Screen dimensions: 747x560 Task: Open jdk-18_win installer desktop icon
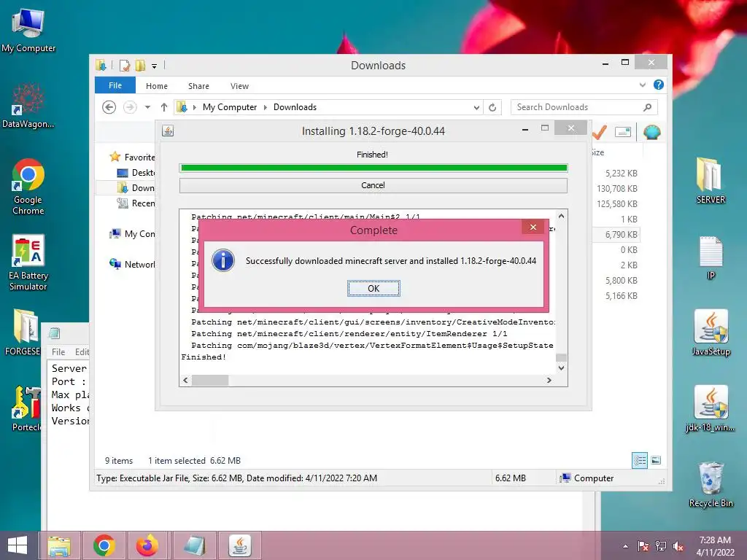click(x=711, y=408)
